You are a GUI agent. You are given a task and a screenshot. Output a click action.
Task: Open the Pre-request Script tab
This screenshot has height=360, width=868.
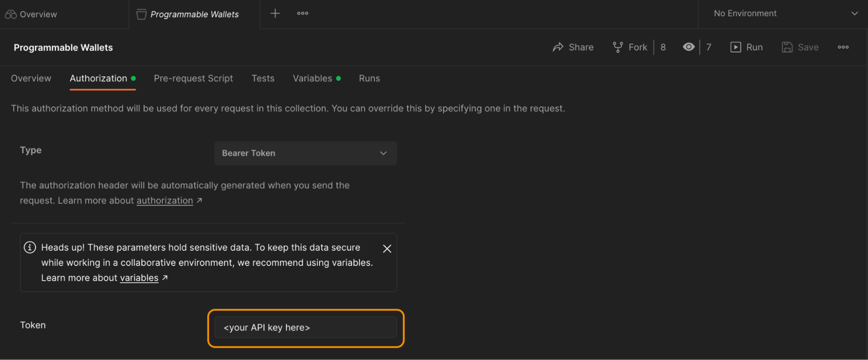coord(193,78)
